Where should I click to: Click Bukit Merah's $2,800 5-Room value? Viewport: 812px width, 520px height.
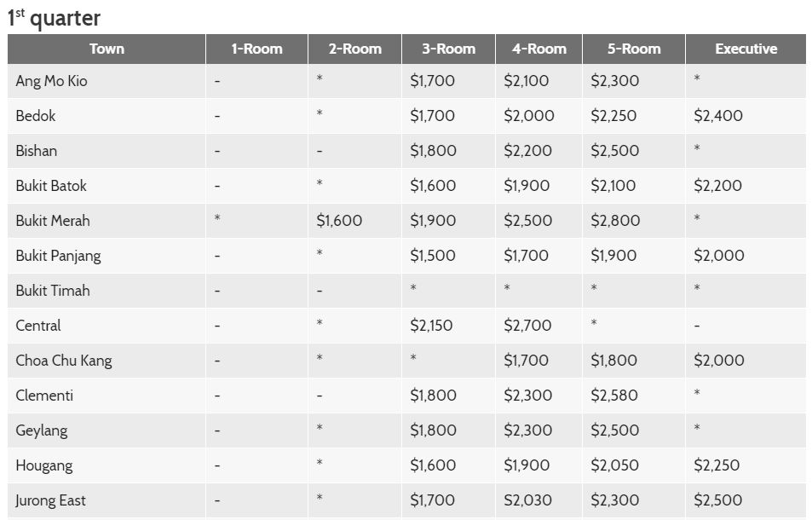pyautogui.click(x=615, y=221)
